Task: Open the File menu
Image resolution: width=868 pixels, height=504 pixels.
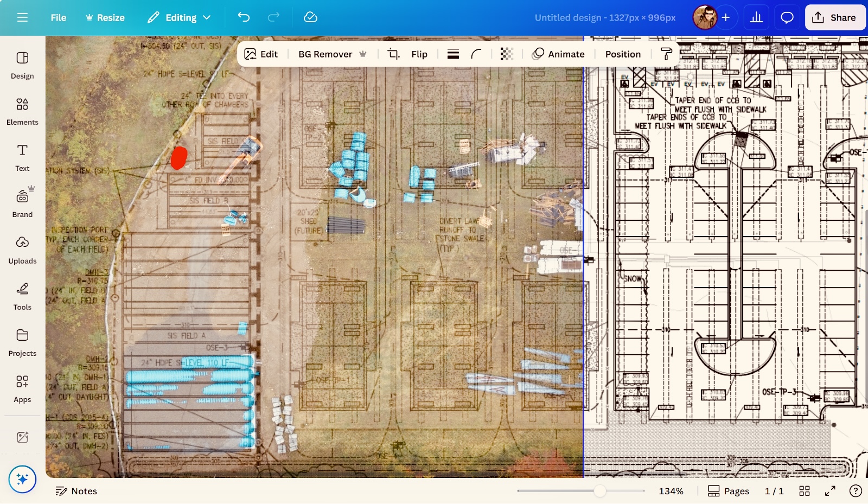Action: pos(58,17)
